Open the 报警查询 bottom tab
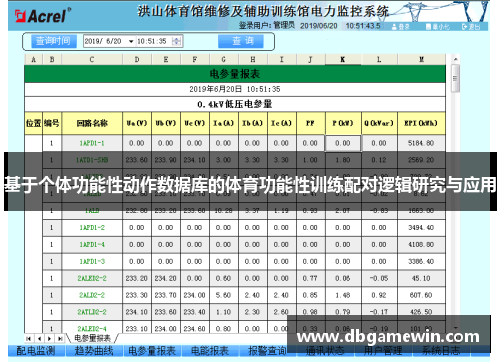Screen dimensions: 500x362 [267, 351]
